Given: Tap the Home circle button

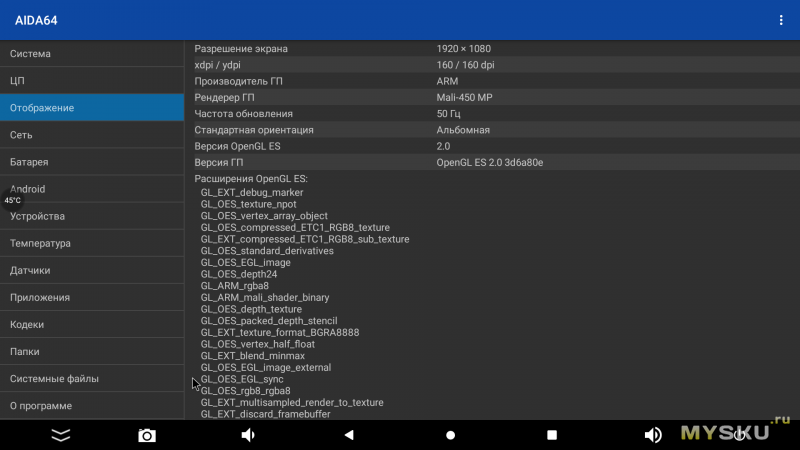Looking at the screenshot, I should 450,435.
